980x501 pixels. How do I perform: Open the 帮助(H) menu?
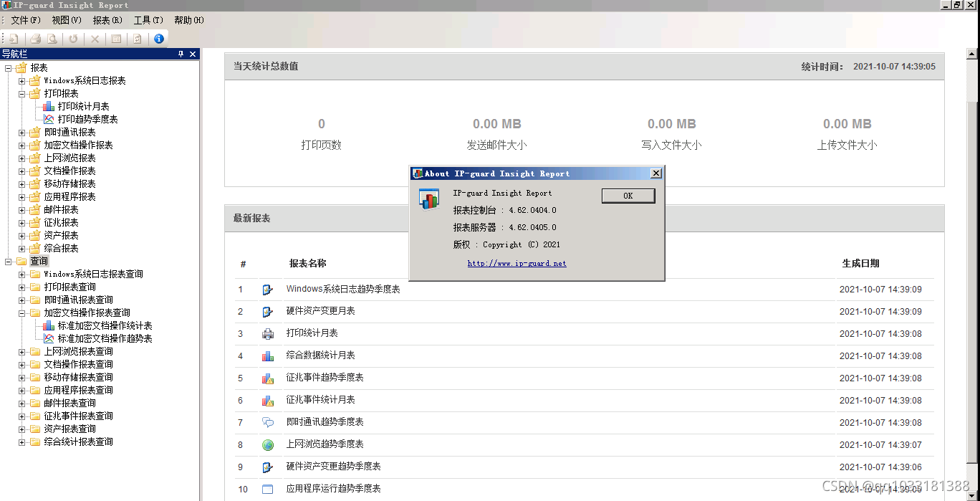pyautogui.click(x=189, y=20)
